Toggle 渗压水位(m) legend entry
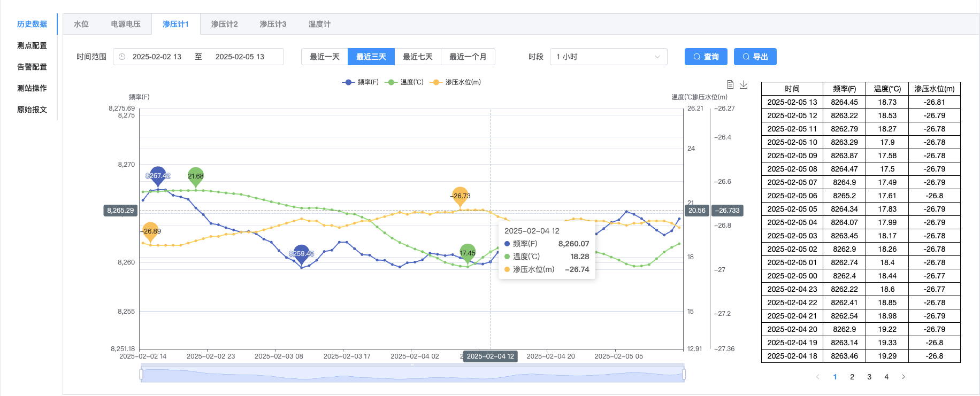980x396 pixels. pos(455,82)
